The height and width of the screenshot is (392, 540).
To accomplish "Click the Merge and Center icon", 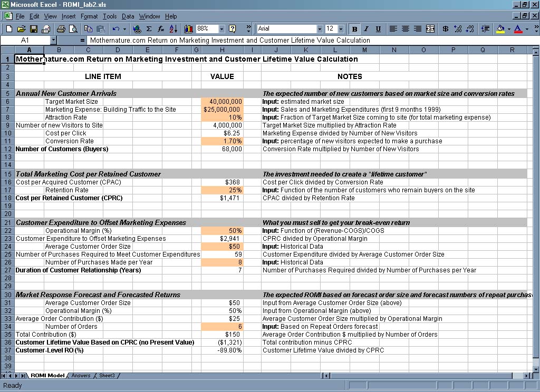I will pos(430,29).
